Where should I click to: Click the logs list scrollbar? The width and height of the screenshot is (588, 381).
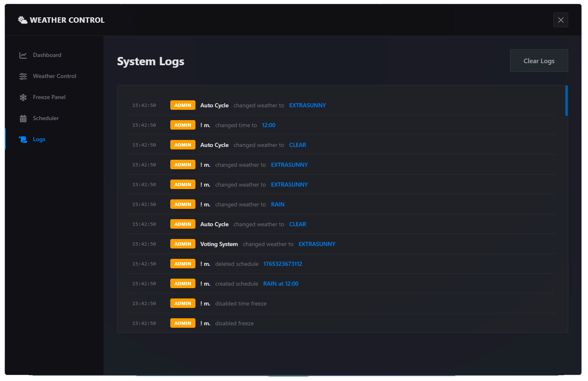coord(567,101)
